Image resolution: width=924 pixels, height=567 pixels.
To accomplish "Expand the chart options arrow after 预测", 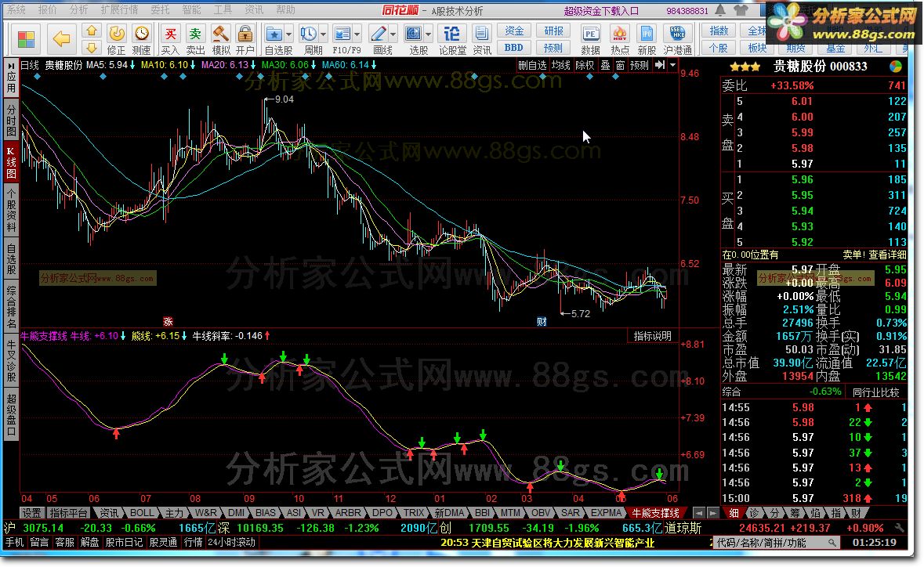I will coord(673,65).
